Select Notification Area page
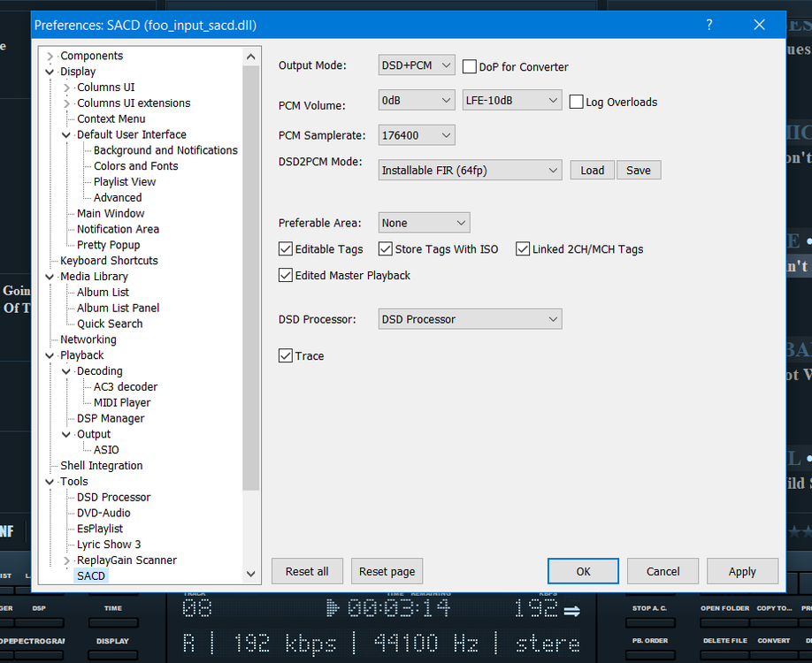This screenshot has height=663, width=812. click(118, 229)
